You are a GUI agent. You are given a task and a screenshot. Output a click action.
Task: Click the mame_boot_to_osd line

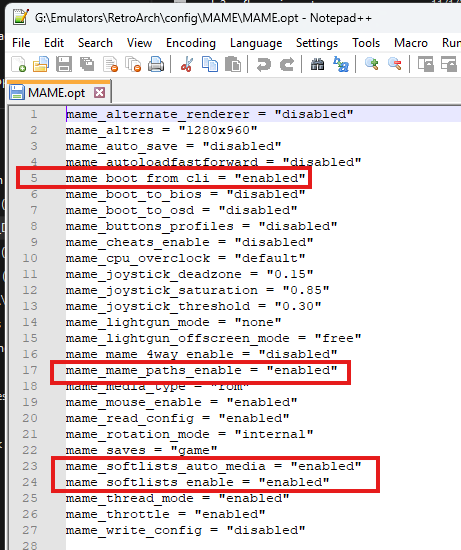tap(181, 210)
